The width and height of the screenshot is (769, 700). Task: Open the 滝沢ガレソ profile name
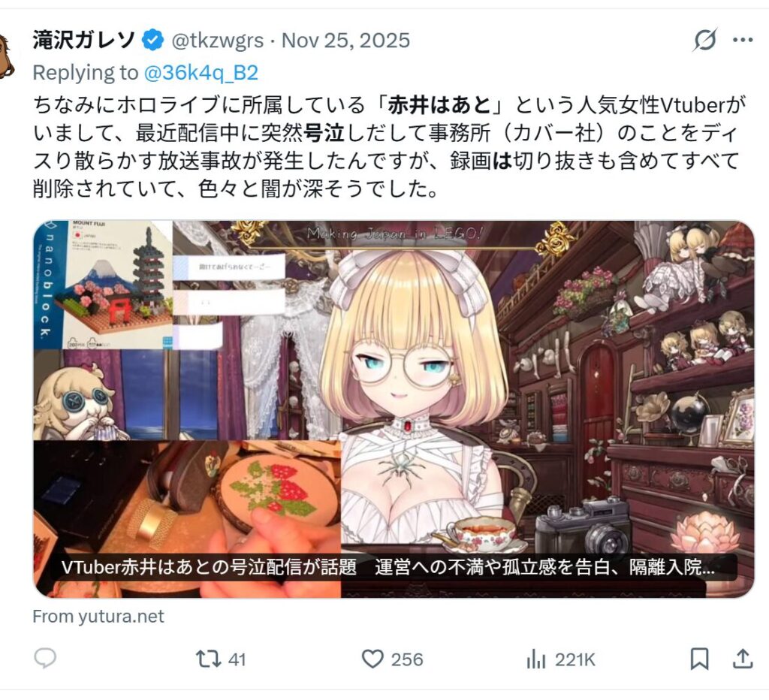83,40
